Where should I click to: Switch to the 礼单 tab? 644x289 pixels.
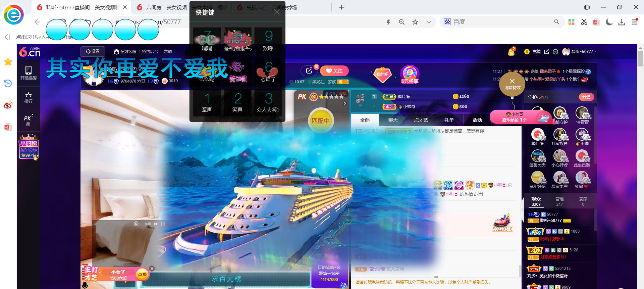pyautogui.click(x=449, y=120)
